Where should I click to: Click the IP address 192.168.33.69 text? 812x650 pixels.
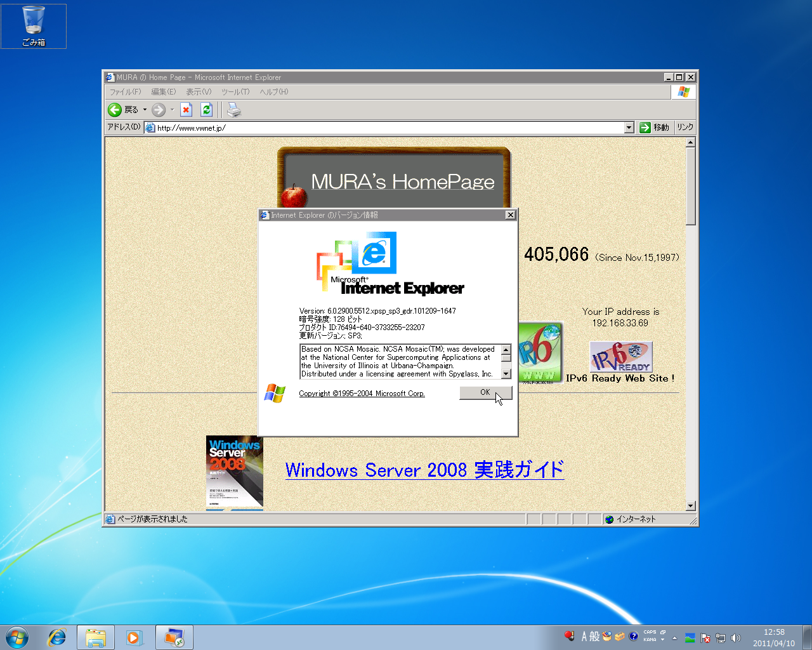tap(620, 323)
